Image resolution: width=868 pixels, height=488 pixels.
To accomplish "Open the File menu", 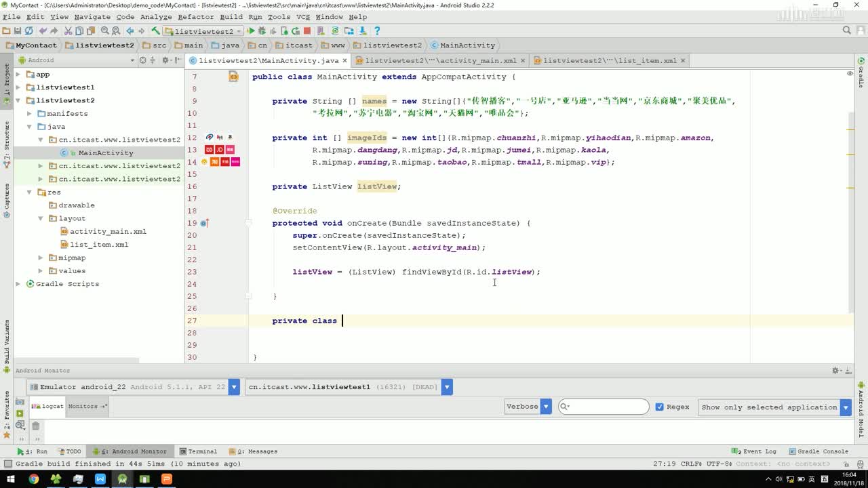I will 12,17.
